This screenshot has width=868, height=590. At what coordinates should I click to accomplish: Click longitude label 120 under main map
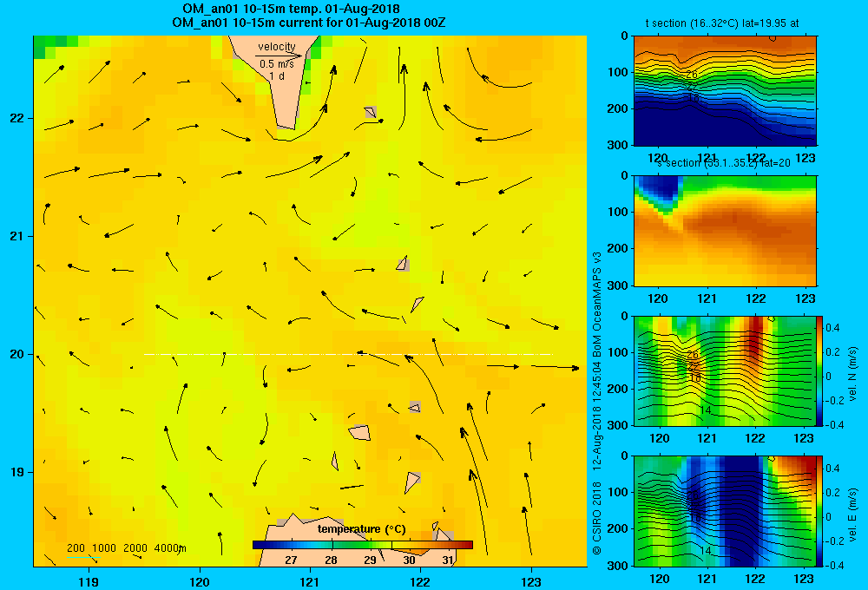click(x=200, y=581)
